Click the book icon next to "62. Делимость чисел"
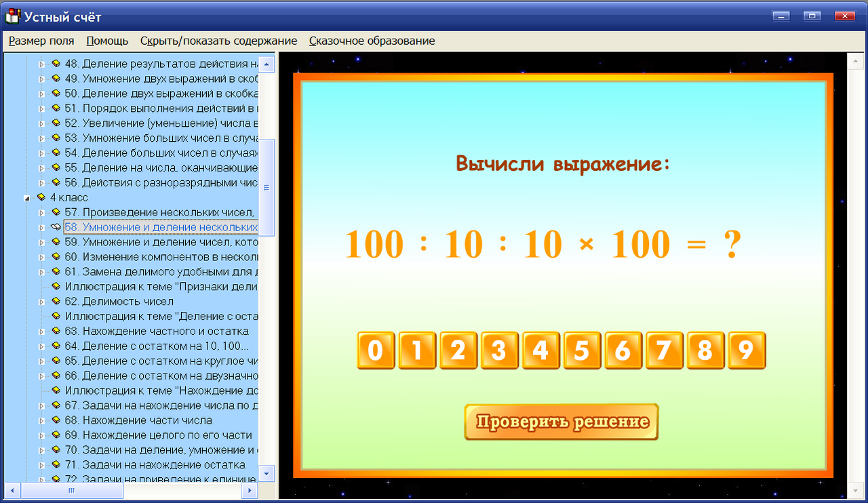 pyautogui.click(x=56, y=302)
